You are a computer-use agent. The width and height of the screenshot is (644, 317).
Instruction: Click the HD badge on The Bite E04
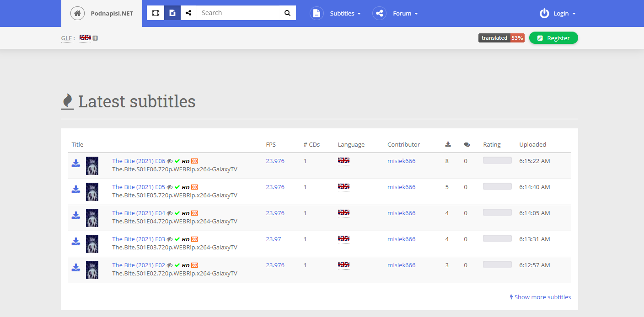click(186, 213)
